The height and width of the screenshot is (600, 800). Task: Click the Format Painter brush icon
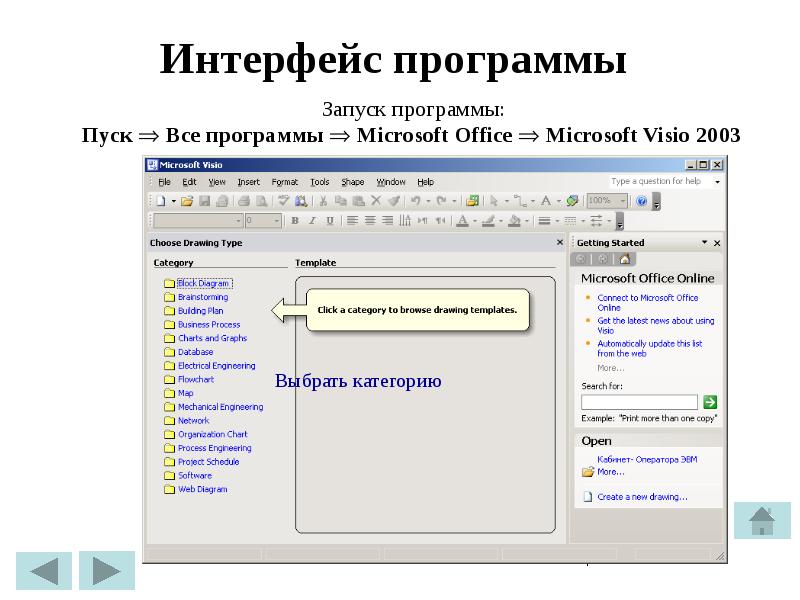[393, 201]
